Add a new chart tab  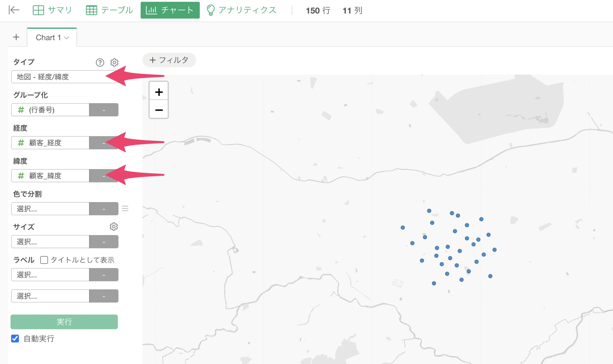(16, 37)
